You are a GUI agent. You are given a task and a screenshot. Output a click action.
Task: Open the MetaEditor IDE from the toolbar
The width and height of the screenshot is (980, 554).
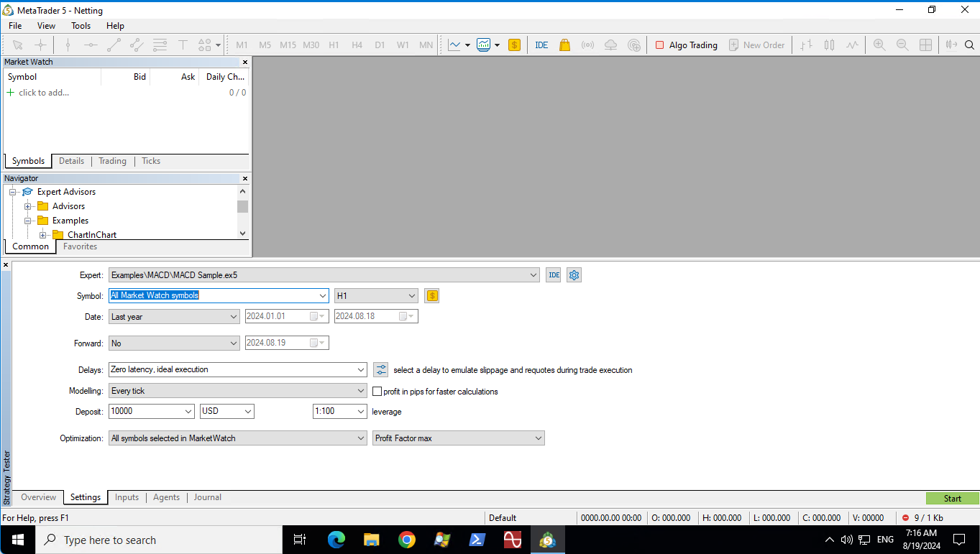[x=541, y=45]
